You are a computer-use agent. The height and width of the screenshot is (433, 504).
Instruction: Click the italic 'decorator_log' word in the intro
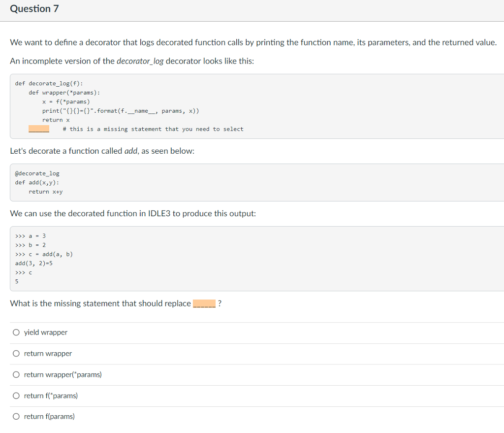coord(140,62)
